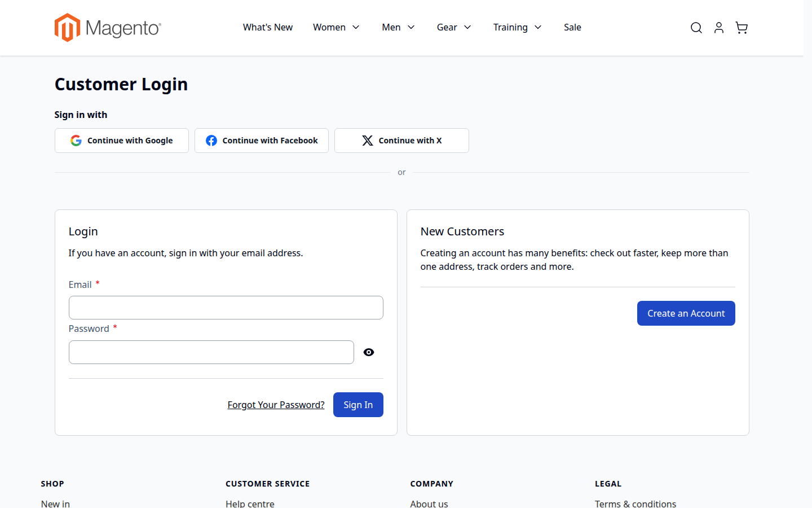
Task: Continue with X sign-in
Action: pyautogui.click(x=401, y=141)
